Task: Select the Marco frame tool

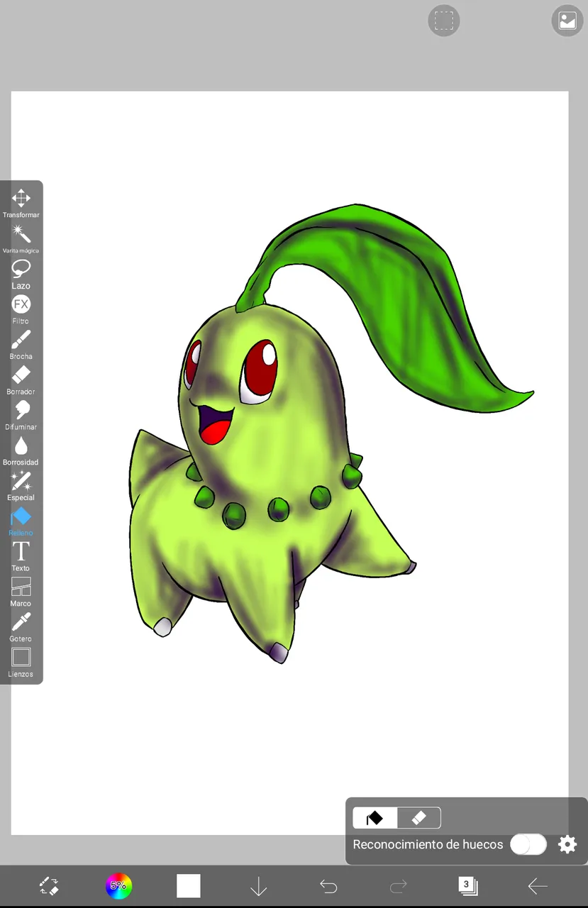Action: click(21, 592)
